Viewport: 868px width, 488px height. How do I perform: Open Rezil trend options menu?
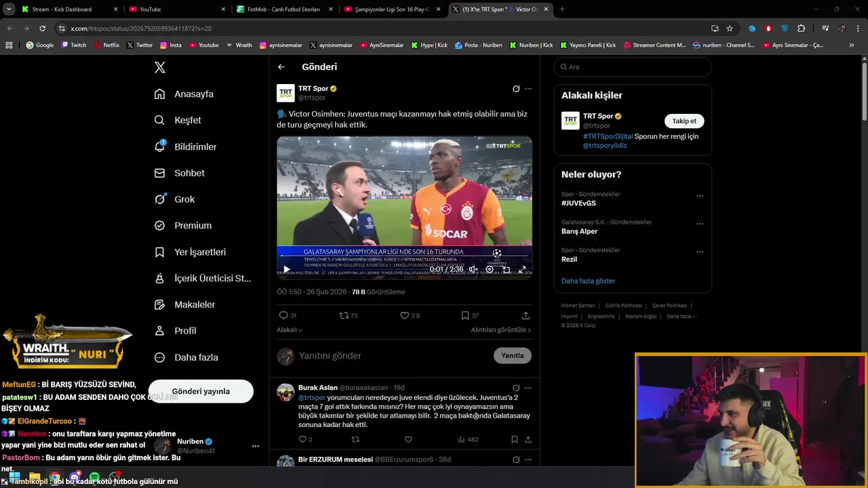(x=700, y=251)
